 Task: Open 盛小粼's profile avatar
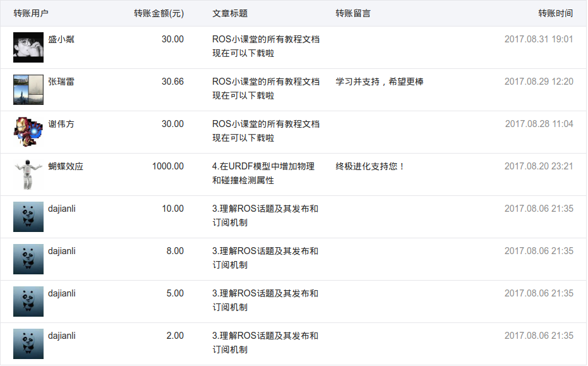click(28, 47)
